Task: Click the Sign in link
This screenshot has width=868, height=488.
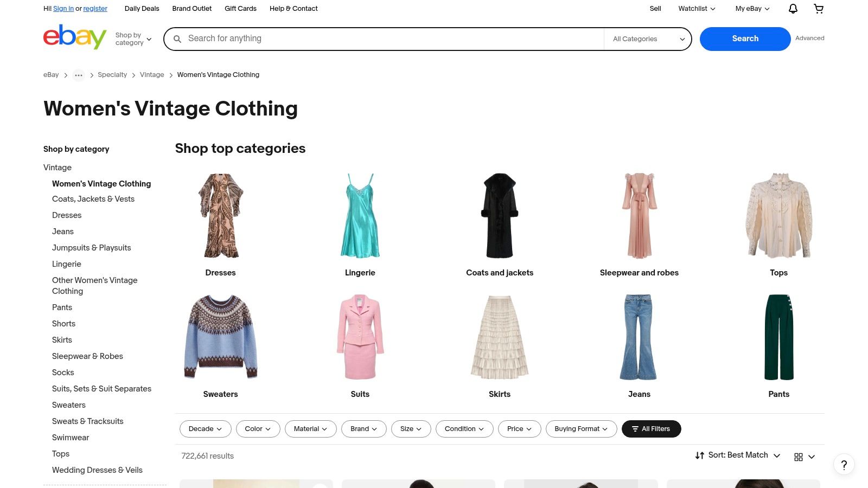Action: 63,9
